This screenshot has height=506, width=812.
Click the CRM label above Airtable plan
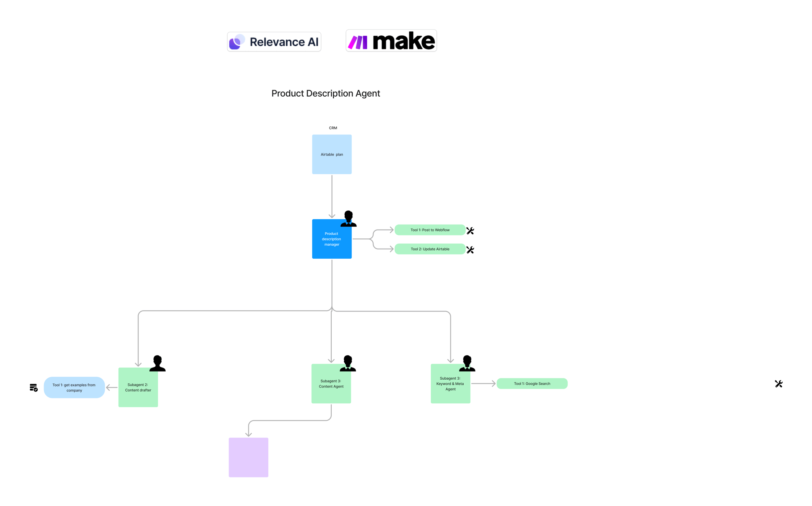coord(333,128)
